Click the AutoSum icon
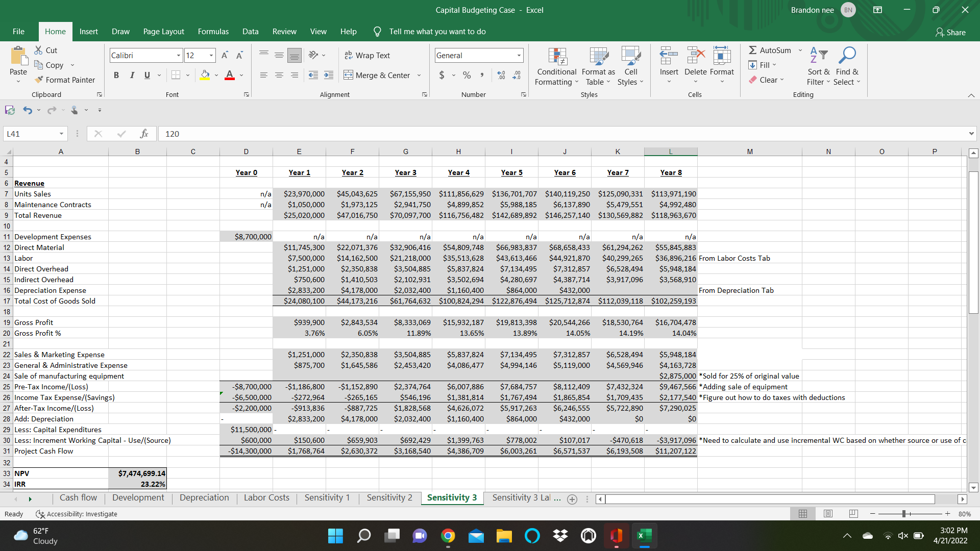Viewport: 980px width, 551px height. [770, 50]
